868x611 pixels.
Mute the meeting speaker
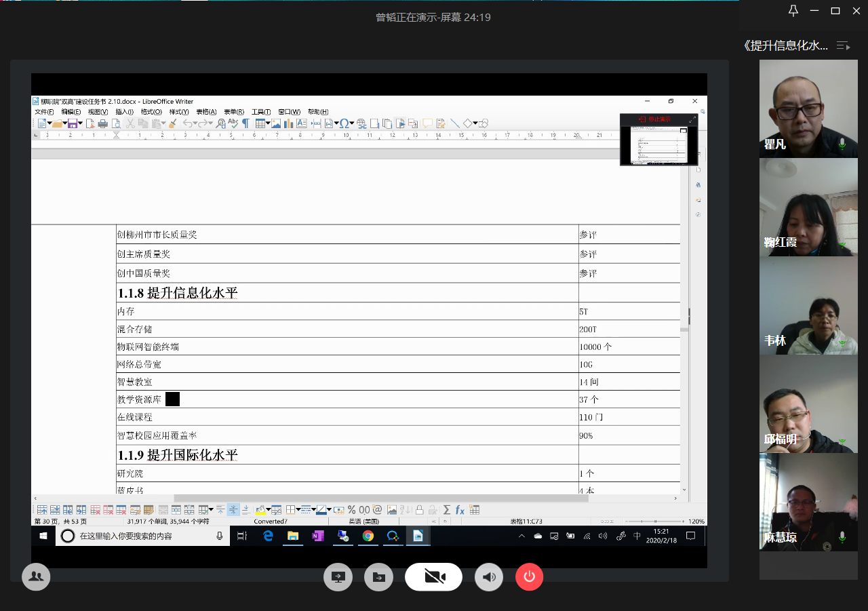(488, 577)
